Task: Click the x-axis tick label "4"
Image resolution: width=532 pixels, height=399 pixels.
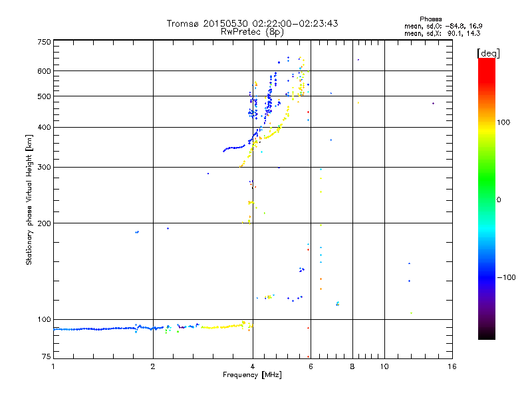Action: pyautogui.click(x=253, y=366)
